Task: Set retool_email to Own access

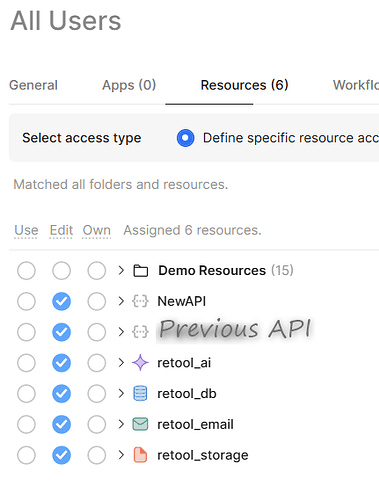Action: pyautogui.click(x=97, y=424)
